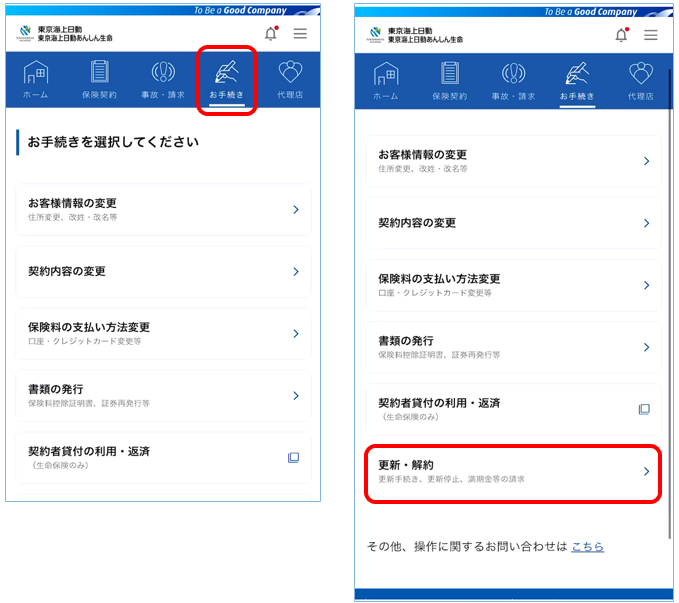
Task: Switch to the 保険契約 tab in the right screen
Action: (449, 81)
